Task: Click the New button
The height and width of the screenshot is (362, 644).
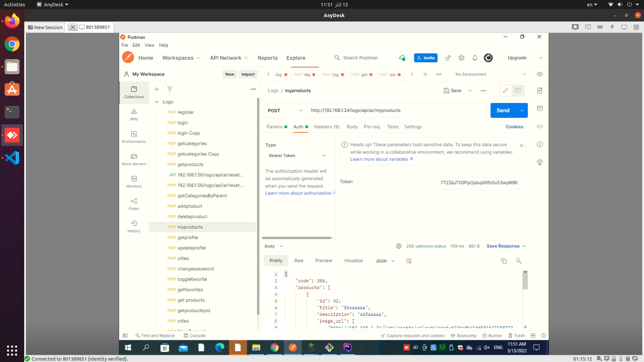Action: 229,74
